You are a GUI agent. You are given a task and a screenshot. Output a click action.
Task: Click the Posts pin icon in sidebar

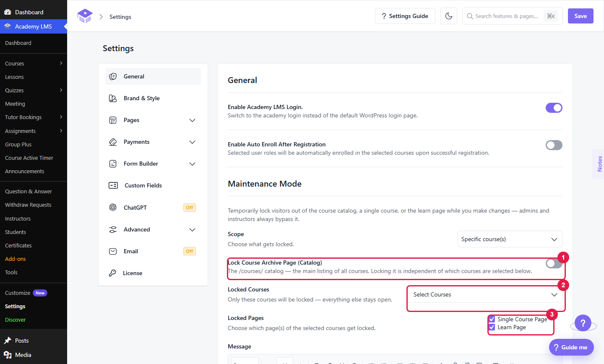(x=8, y=341)
